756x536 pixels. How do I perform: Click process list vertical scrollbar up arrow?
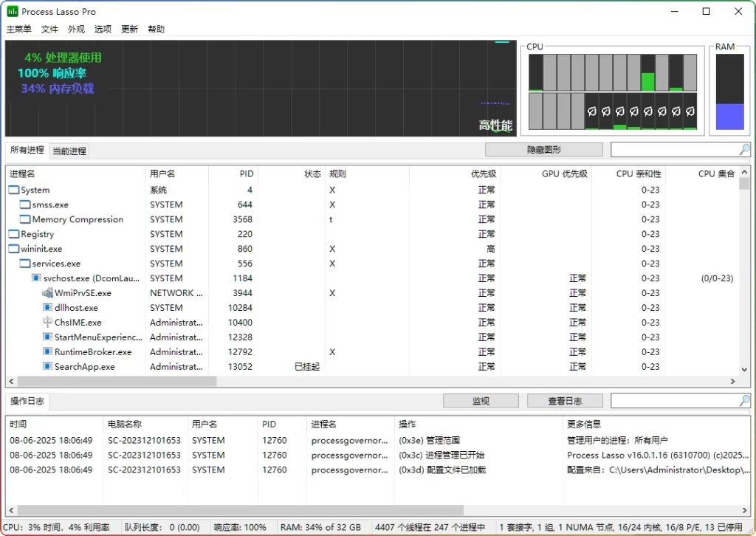pyautogui.click(x=744, y=172)
